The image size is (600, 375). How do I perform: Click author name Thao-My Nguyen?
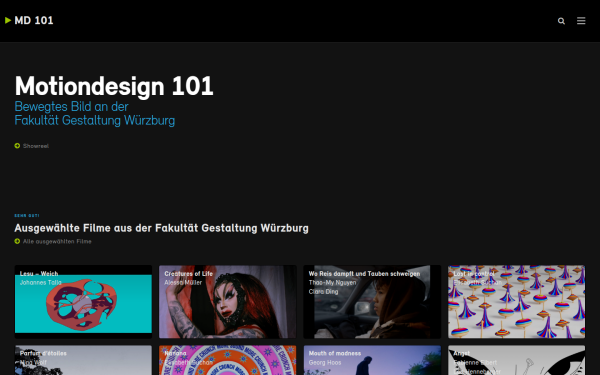tap(332, 283)
